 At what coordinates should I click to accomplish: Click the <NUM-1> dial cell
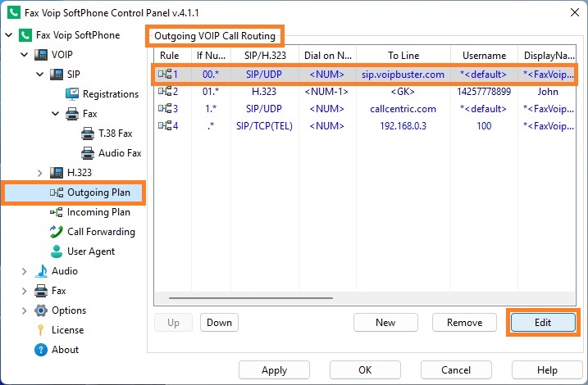326,92
